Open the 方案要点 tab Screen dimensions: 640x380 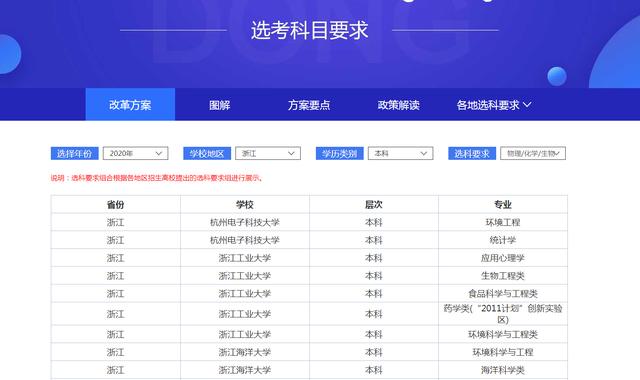pyautogui.click(x=309, y=105)
